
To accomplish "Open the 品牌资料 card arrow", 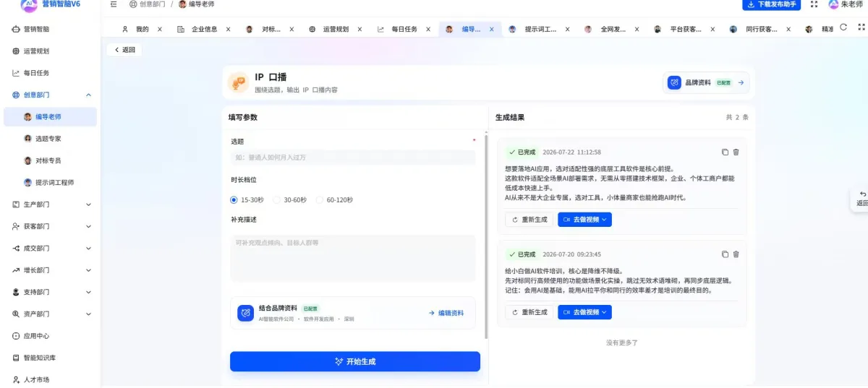I will tap(741, 82).
